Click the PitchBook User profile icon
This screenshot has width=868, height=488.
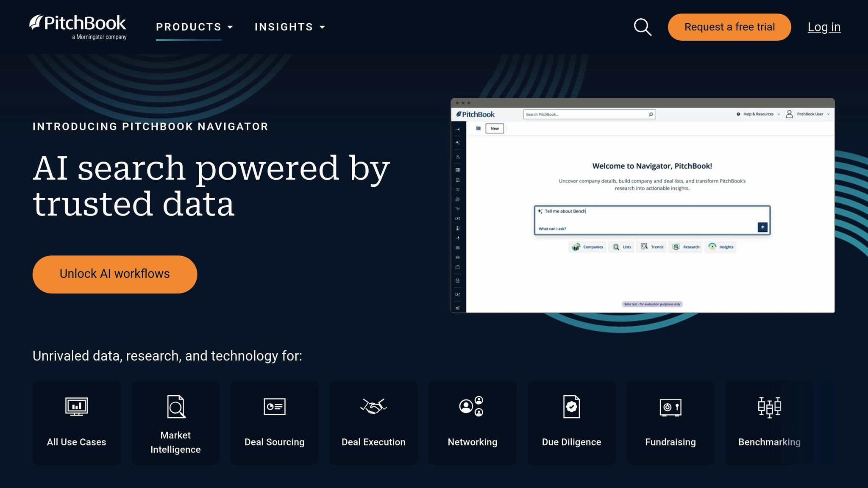point(789,114)
